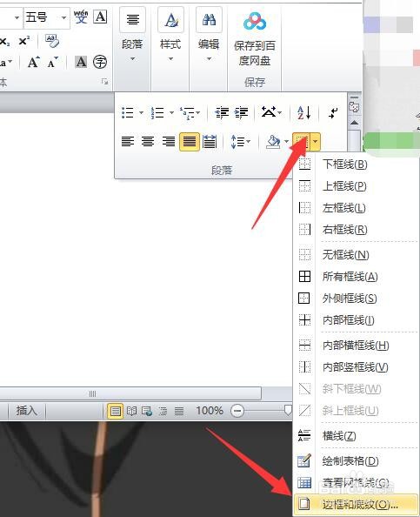
Task: Switch to draft view
Action: [x=179, y=411]
